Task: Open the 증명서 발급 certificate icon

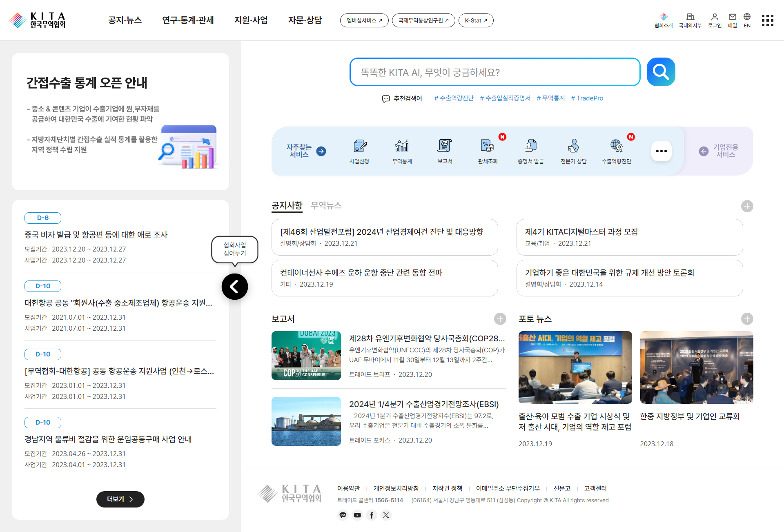Action: [x=530, y=146]
